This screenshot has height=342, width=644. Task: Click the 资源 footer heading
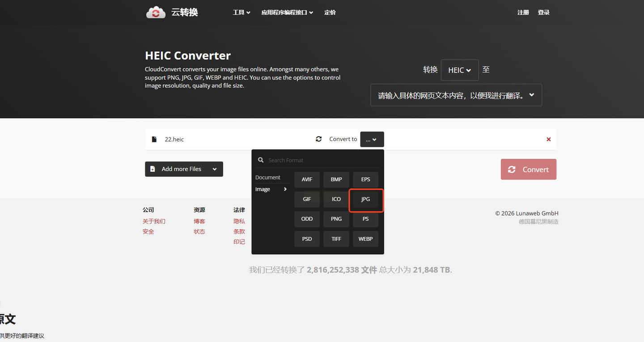pos(199,209)
